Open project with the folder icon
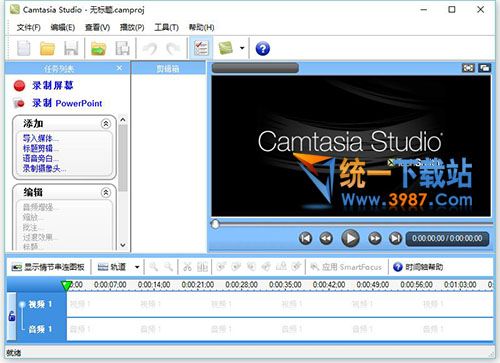The image size is (500, 363). [47, 49]
